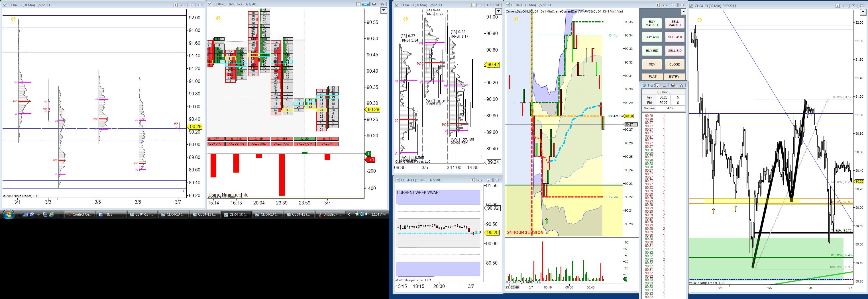
Task: Click Show Desktop quick launch icon
Action: click(25, 214)
